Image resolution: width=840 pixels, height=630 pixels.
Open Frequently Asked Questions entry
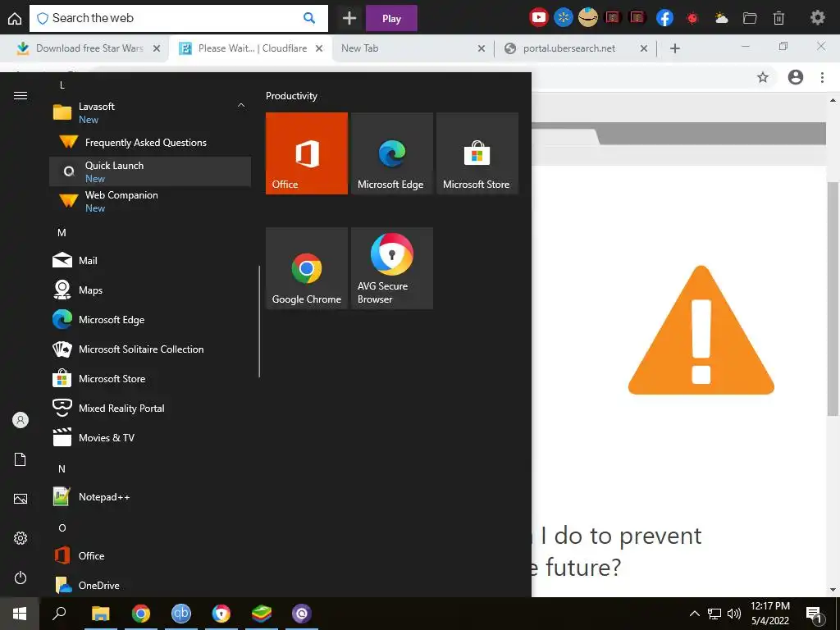(x=150, y=143)
